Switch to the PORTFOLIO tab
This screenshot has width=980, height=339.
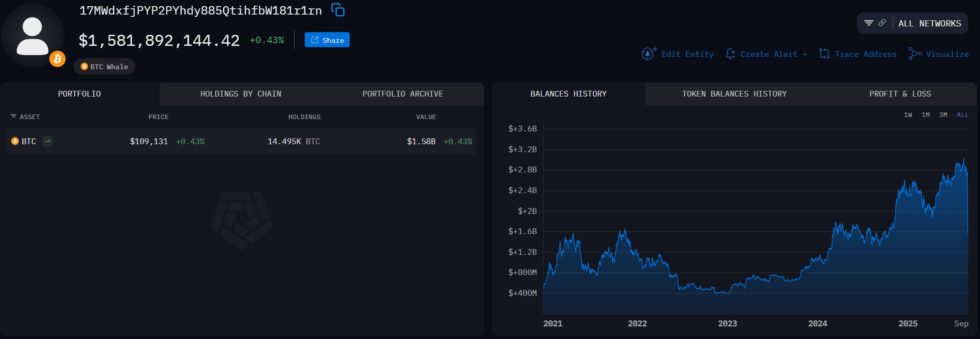click(80, 94)
